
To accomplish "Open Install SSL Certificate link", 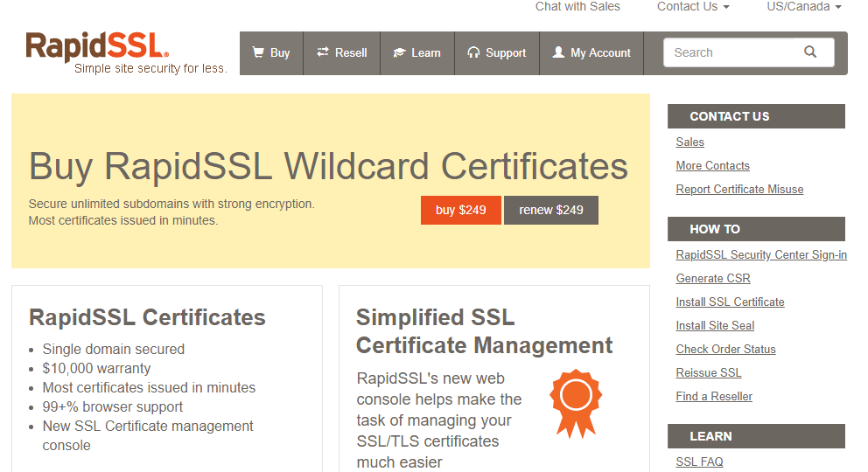I will pos(730,302).
